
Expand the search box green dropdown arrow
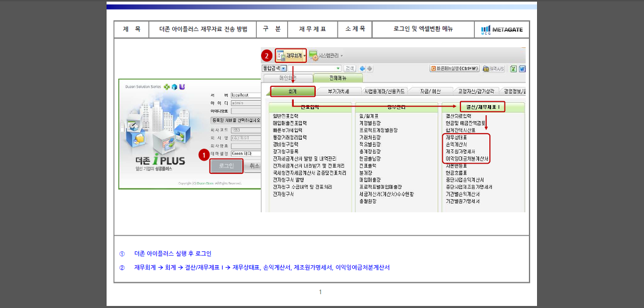pyautogui.click(x=338, y=68)
